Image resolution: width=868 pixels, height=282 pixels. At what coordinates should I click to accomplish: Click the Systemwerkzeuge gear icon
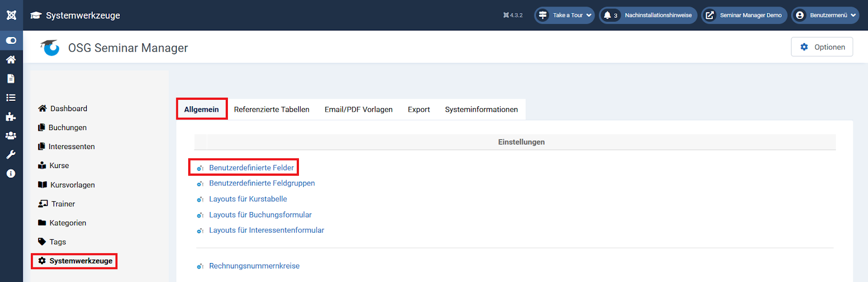pyautogui.click(x=42, y=261)
